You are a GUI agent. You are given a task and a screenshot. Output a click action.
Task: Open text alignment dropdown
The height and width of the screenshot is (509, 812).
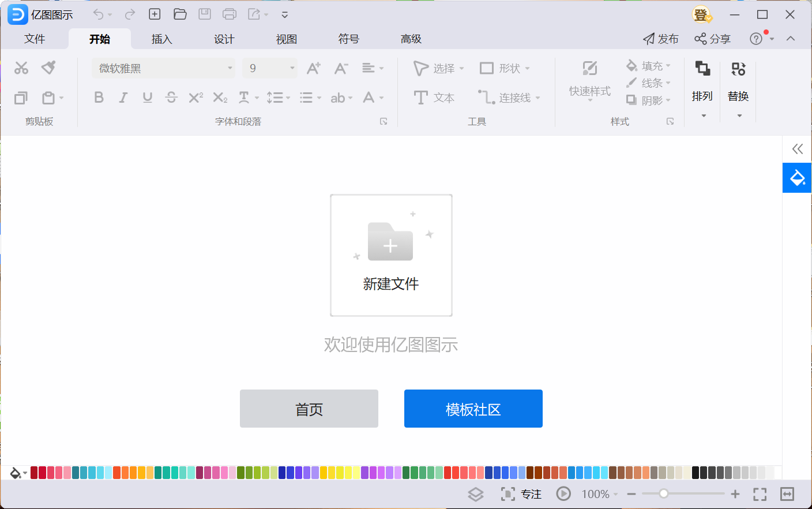[373, 68]
